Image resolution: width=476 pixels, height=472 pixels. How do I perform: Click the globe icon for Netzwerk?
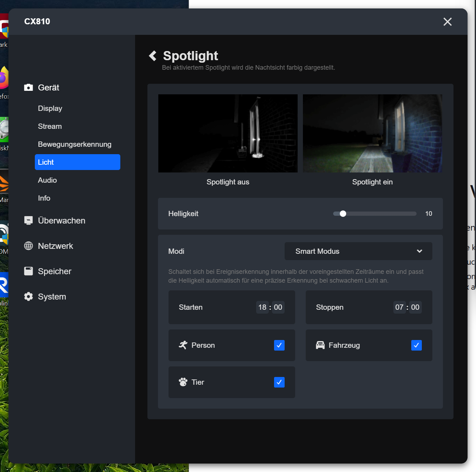[28, 246]
